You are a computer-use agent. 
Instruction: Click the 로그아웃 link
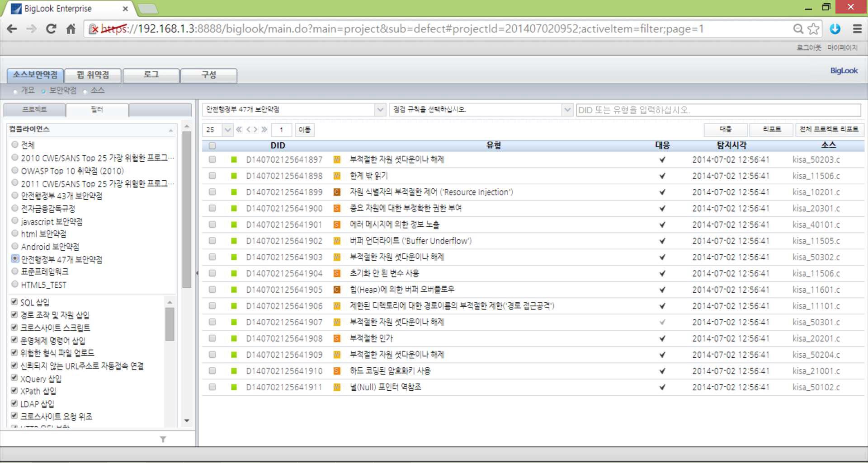[809, 47]
